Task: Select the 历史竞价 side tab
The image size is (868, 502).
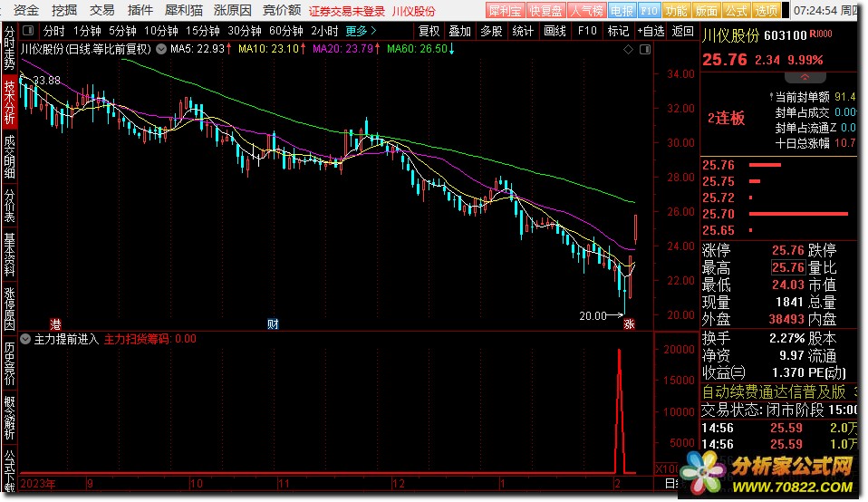Action: point(9,362)
